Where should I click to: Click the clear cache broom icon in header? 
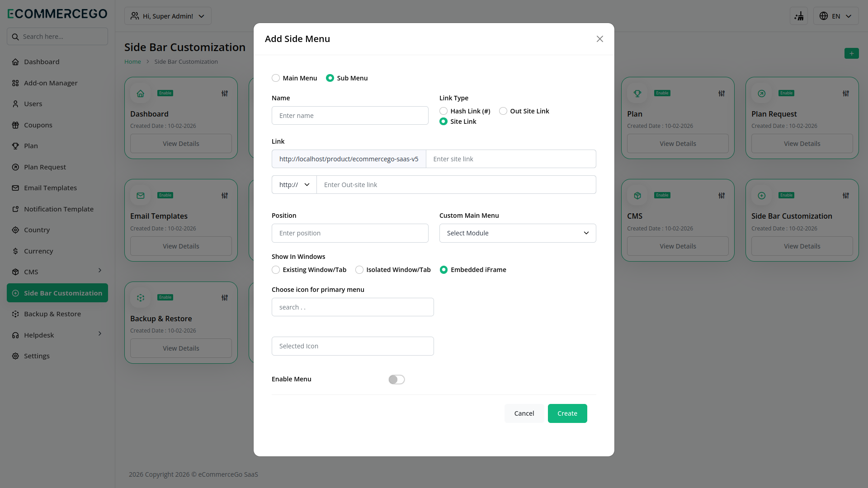(799, 16)
